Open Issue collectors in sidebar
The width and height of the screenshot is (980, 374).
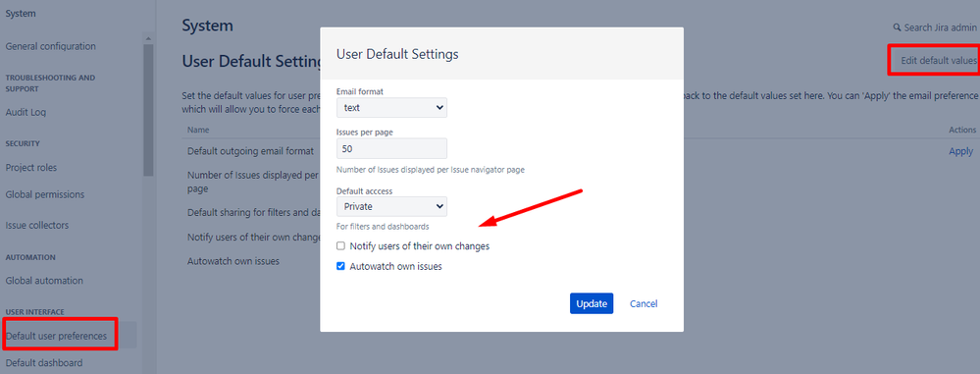(37, 225)
